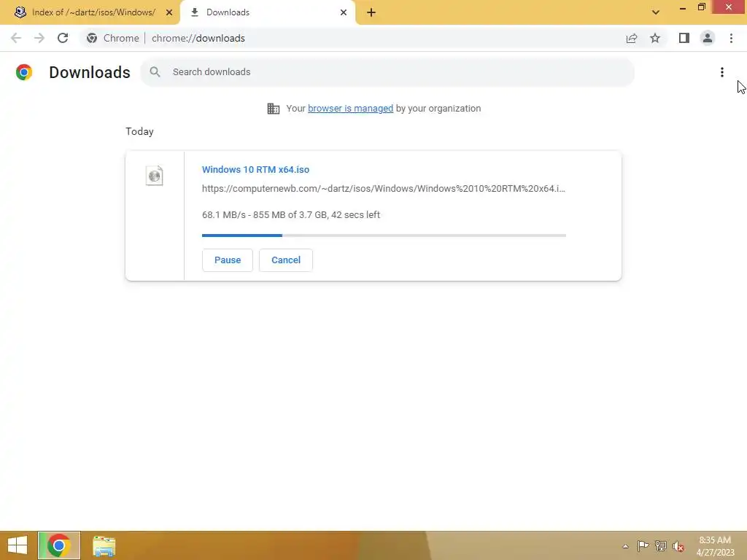
Task: Click the search magnifier icon
Action: point(155,72)
